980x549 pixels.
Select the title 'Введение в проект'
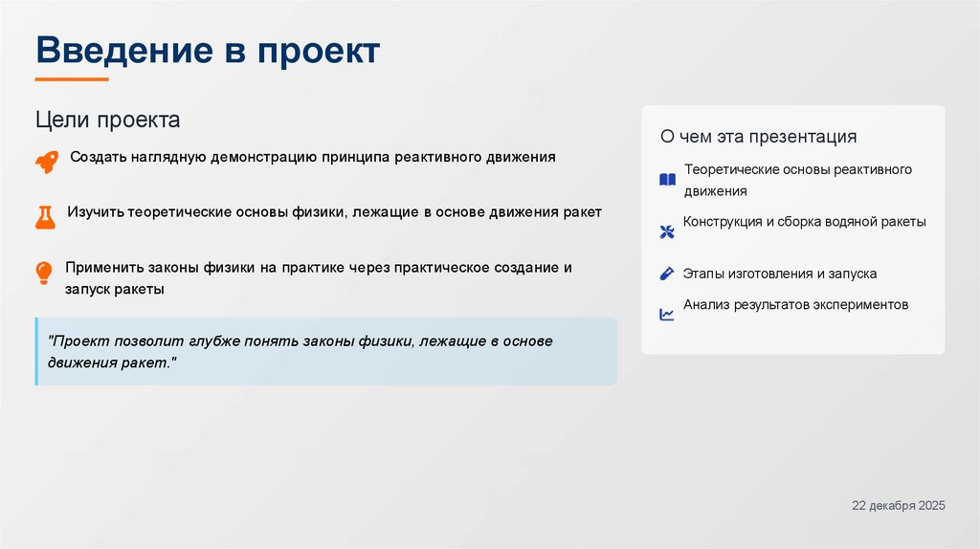click(x=208, y=50)
